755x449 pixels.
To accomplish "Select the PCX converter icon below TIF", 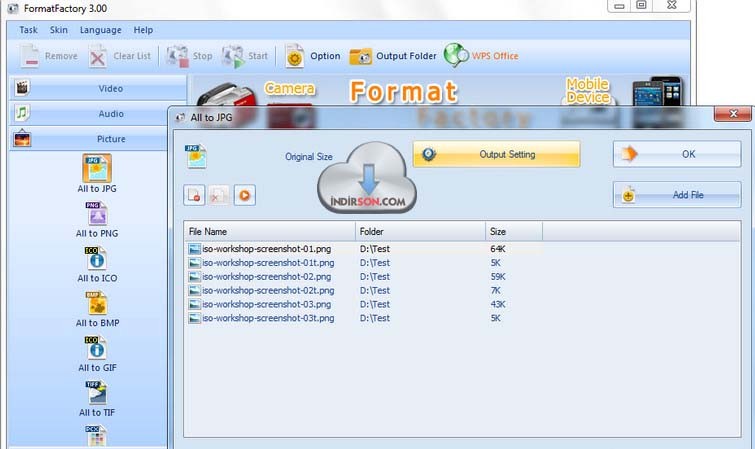I will pyautogui.click(x=96, y=436).
